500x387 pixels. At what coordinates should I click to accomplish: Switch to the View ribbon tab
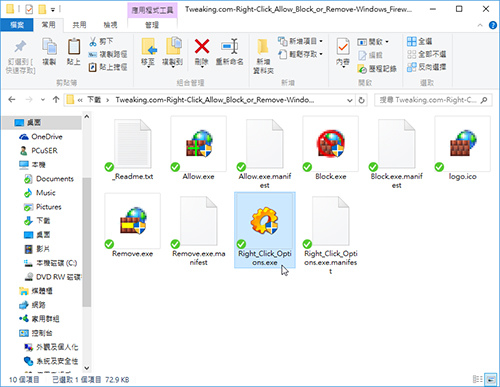coord(110,25)
